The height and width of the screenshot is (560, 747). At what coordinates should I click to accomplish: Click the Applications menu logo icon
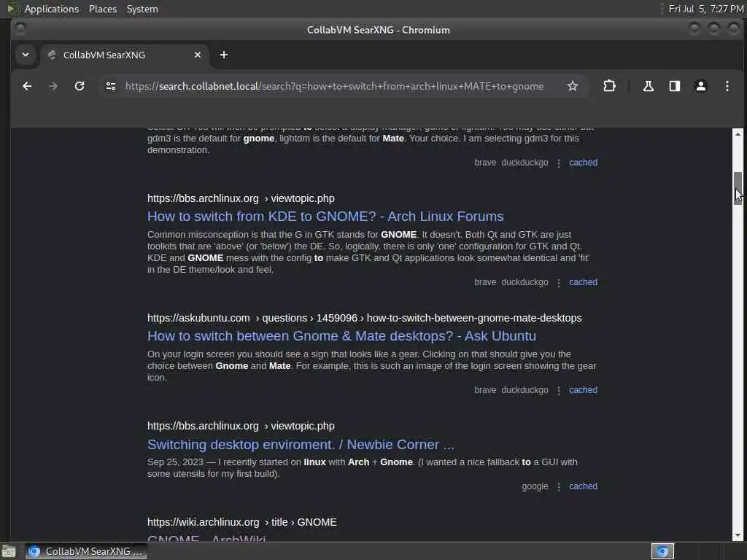13,9
